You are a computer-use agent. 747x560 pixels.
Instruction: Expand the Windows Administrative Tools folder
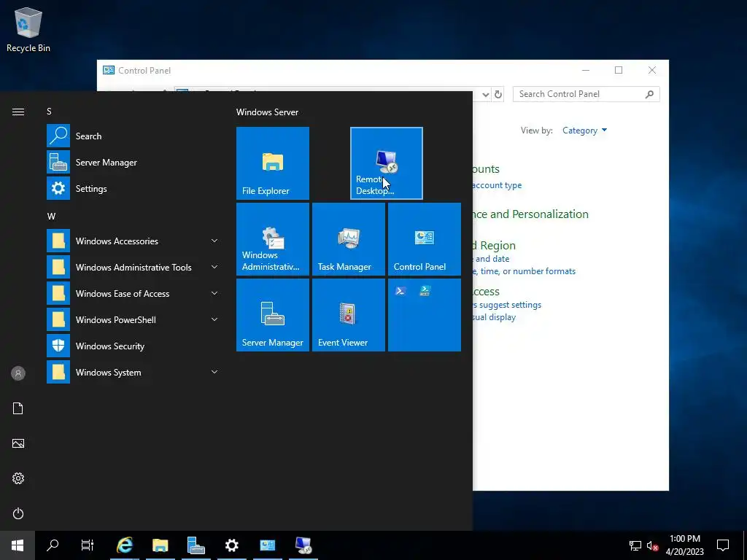tap(133, 267)
